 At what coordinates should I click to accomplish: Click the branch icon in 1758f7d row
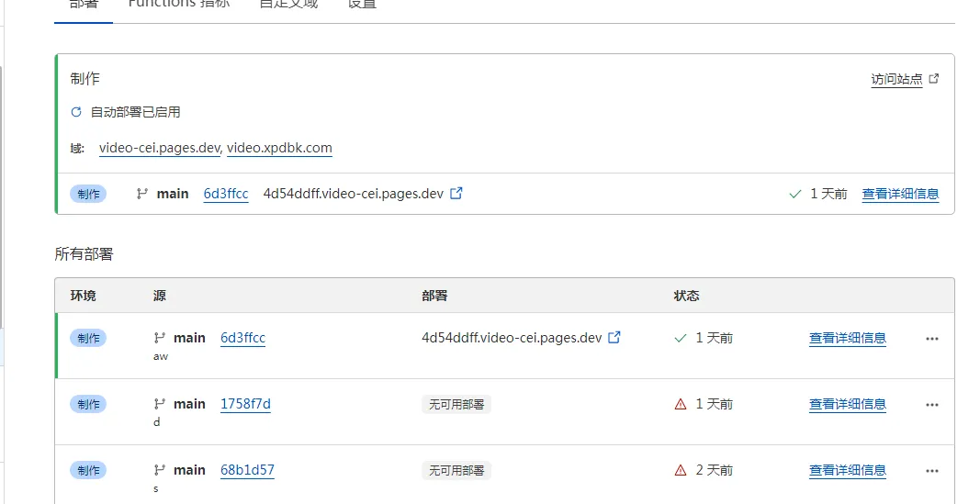pos(160,404)
